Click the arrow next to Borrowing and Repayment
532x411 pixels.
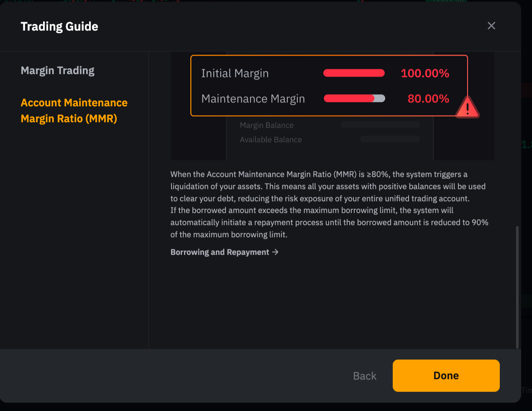(x=275, y=252)
